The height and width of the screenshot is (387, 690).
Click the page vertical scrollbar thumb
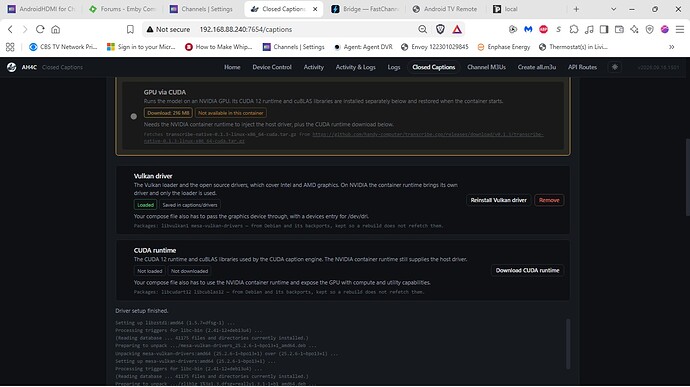tap(687, 176)
